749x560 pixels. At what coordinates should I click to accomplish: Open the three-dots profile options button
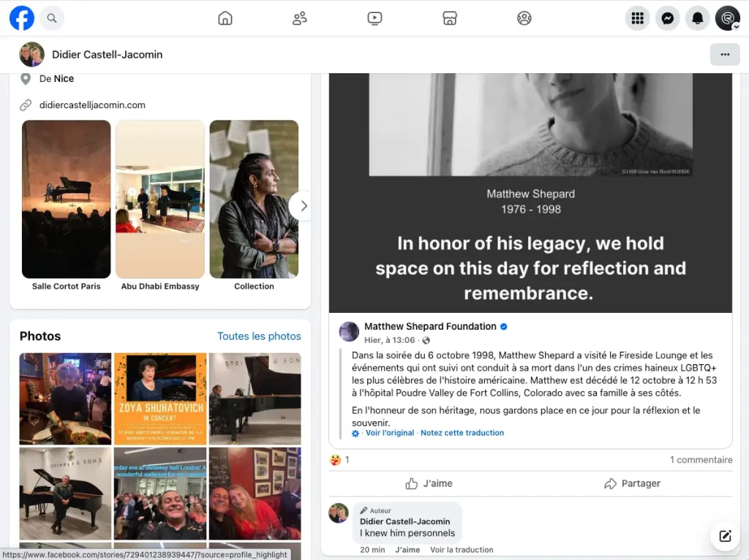tap(725, 54)
